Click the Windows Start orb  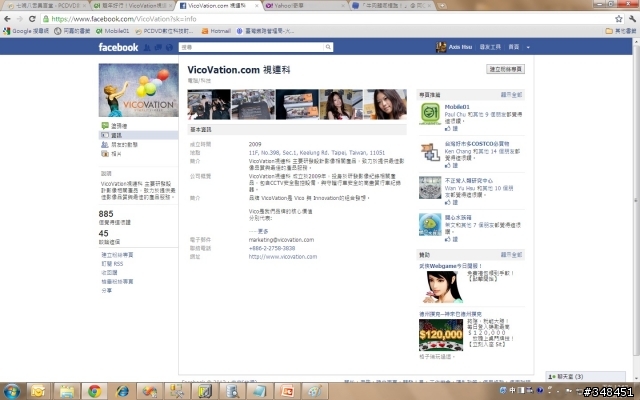[x=11, y=391]
